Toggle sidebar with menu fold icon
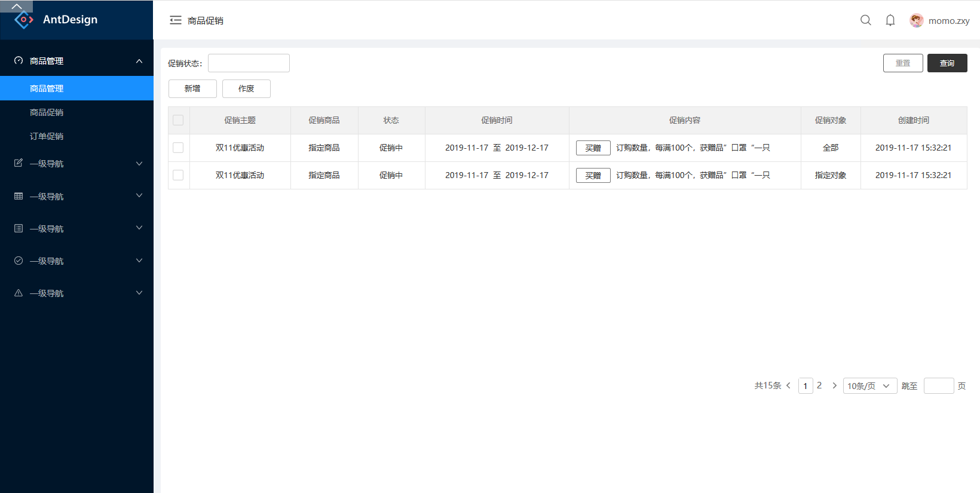This screenshot has height=493, width=980. pos(176,20)
